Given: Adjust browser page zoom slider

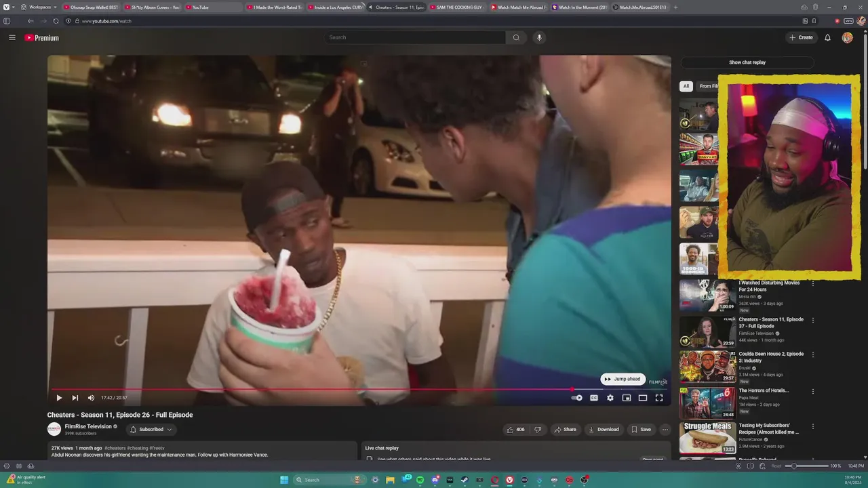Looking at the screenshot, I should pyautogui.click(x=807, y=466).
